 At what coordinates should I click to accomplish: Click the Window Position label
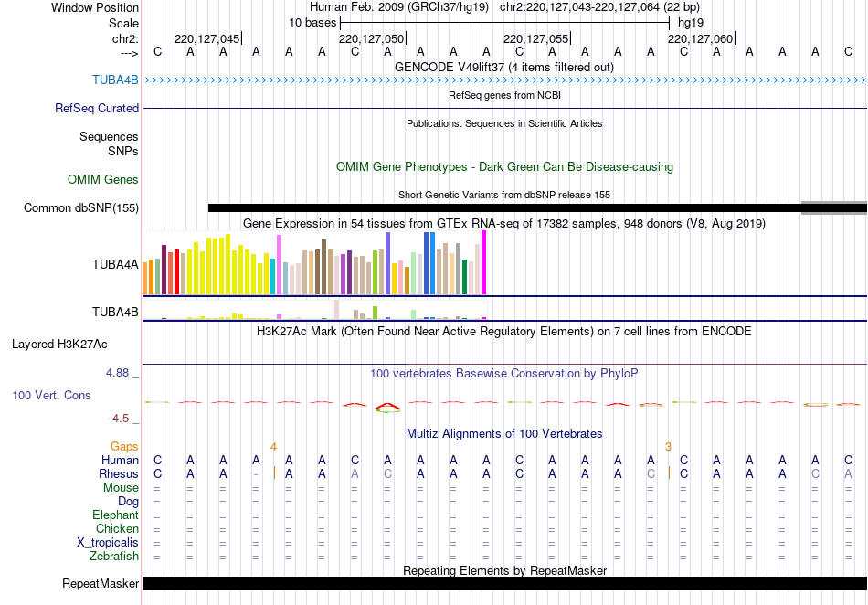point(95,7)
